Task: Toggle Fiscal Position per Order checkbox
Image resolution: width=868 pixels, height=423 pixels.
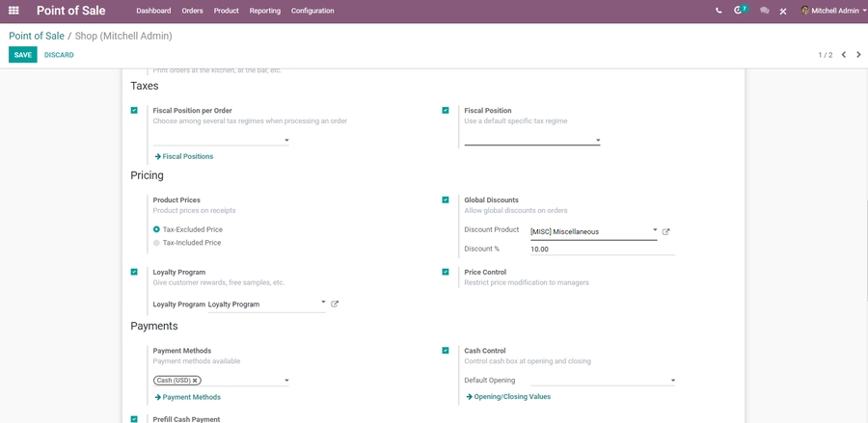Action: coord(134,111)
